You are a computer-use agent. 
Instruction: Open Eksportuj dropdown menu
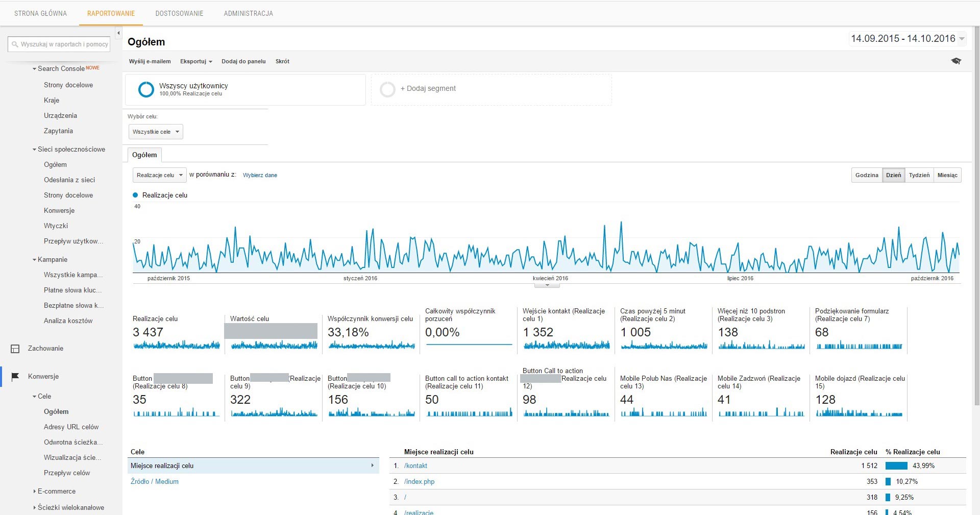pyautogui.click(x=196, y=61)
